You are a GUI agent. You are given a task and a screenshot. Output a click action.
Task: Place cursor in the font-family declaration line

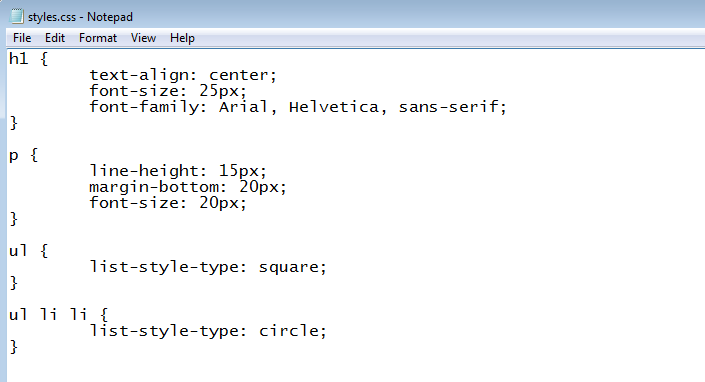pyautogui.click(x=298, y=107)
